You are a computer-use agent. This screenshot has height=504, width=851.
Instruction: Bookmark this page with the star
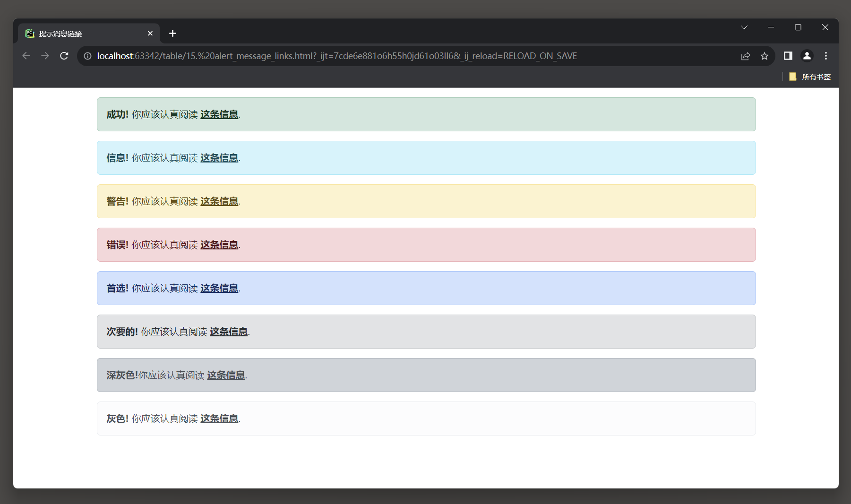[765, 56]
